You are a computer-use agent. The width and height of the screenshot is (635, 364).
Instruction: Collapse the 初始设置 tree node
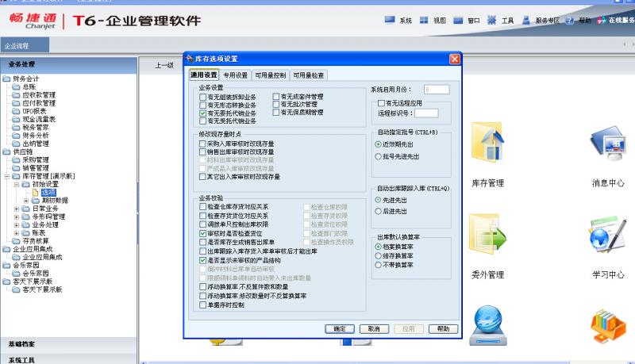pyautogui.click(x=17, y=185)
